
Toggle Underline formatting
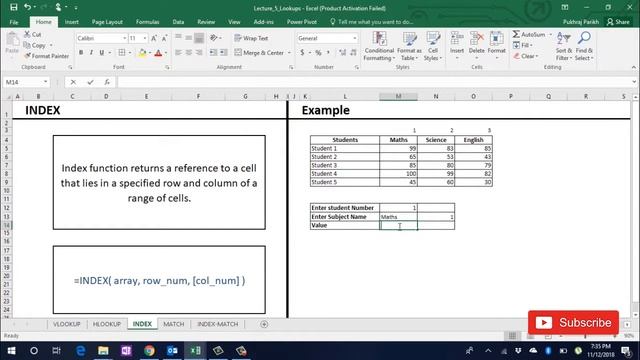pos(101,52)
